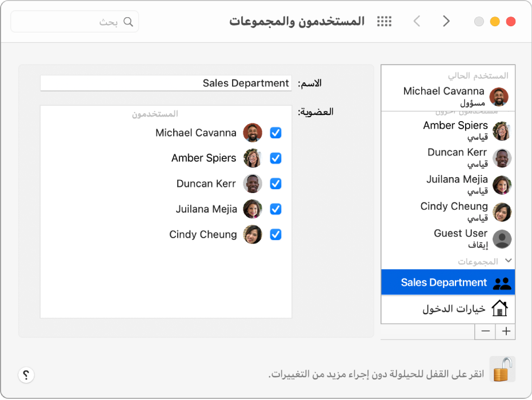Click the plus button to add a group
This screenshot has width=532, height=400.
506,331
